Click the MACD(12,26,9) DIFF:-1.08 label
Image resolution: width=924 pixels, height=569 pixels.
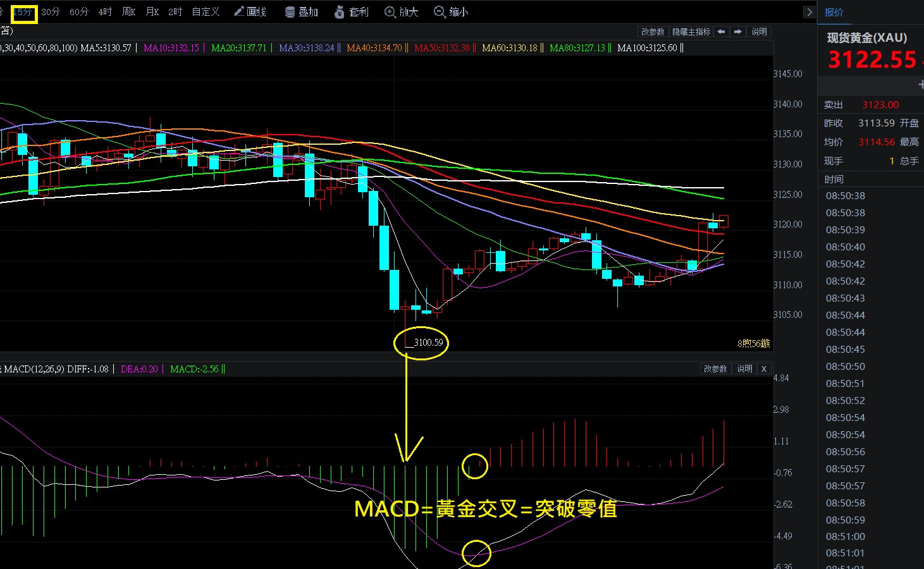tap(56, 369)
